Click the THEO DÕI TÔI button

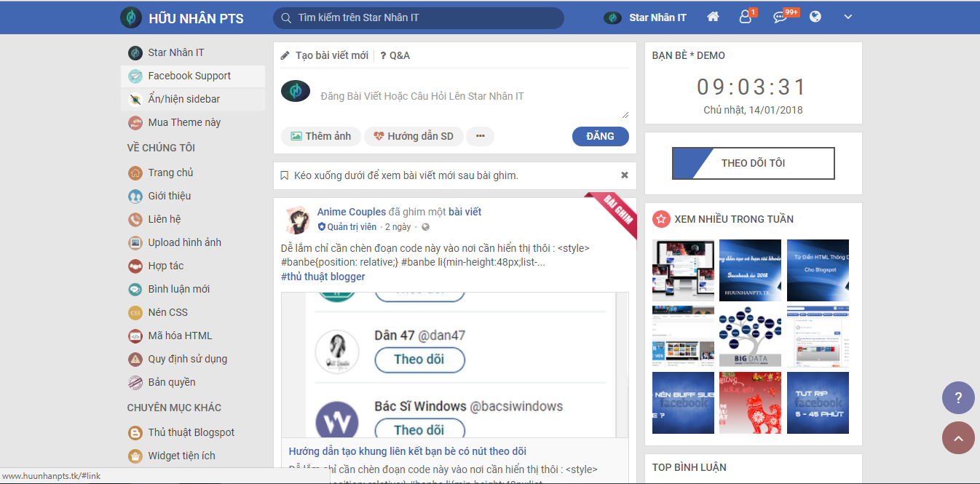[x=754, y=163]
